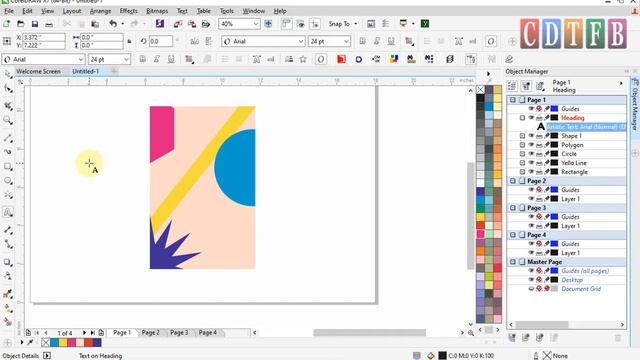This screenshot has height=360, width=640.
Task: Expand the Yello Line layer
Action: pos(522,162)
